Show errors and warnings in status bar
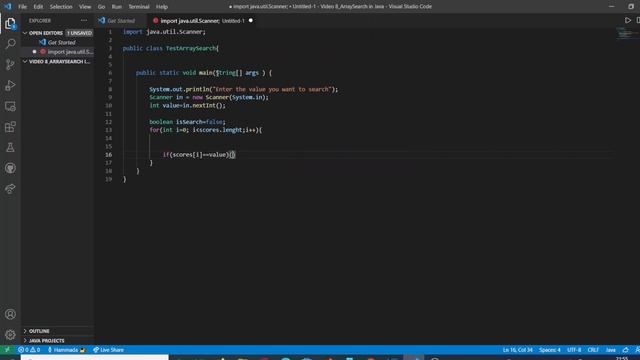Viewport: 640px width, 360px height. (29, 350)
